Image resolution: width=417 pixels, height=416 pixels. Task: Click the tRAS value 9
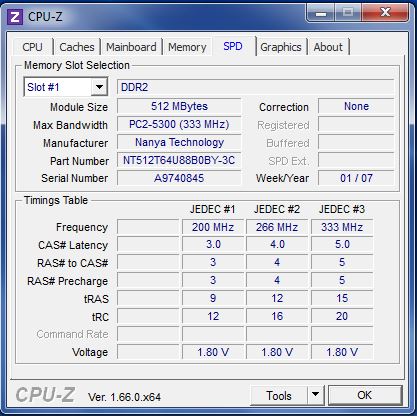click(213, 298)
